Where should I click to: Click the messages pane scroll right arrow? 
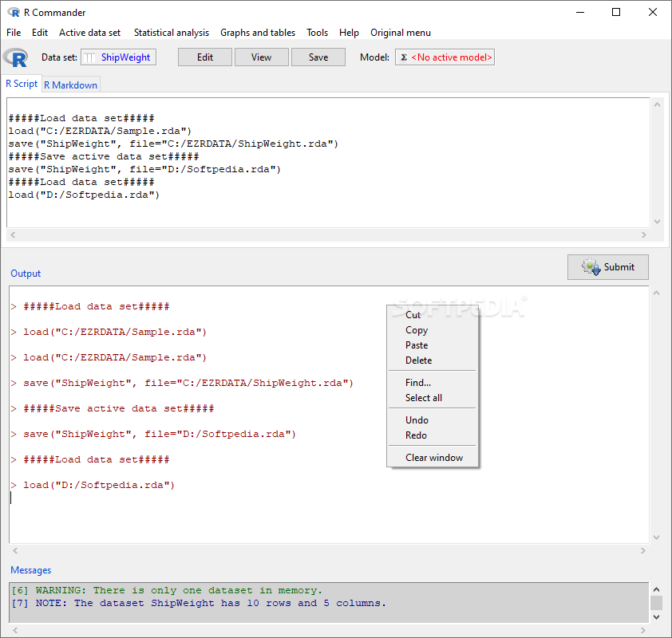pyautogui.click(x=642, y=630)
